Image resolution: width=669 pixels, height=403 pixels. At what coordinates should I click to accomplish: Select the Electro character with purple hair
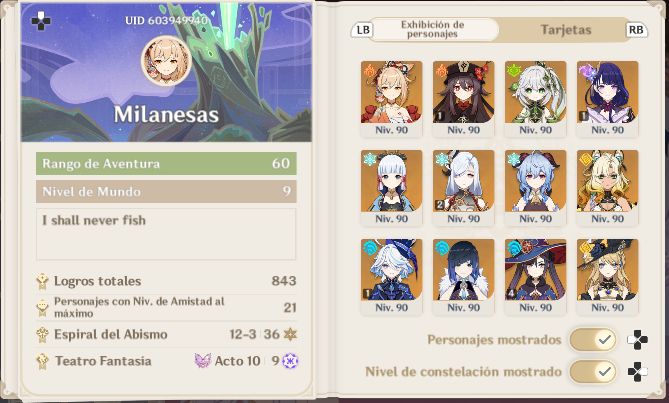608,99
